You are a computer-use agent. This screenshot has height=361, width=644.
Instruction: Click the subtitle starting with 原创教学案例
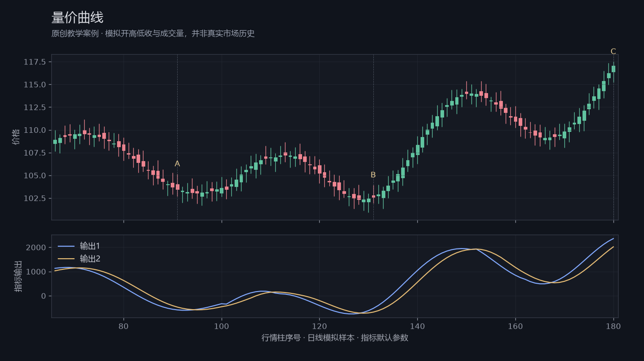pos(153,34)
